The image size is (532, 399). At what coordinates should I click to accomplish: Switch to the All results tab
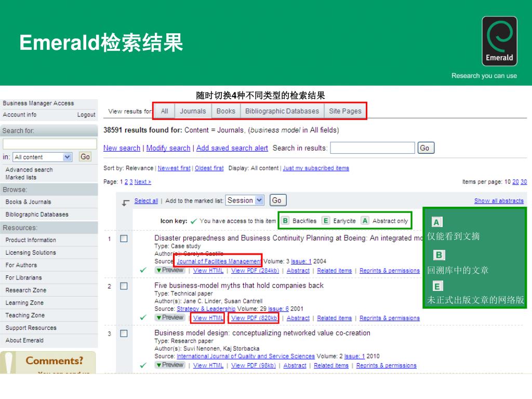coord(165,111)
